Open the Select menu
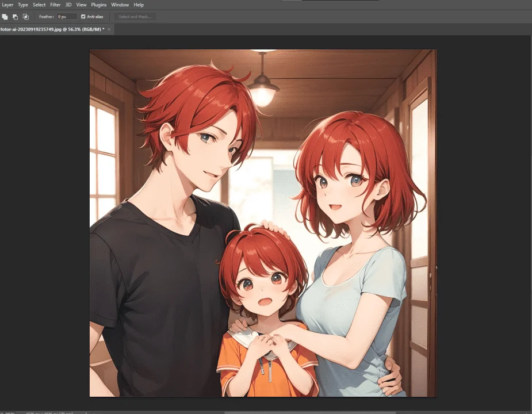 point(39,5)
